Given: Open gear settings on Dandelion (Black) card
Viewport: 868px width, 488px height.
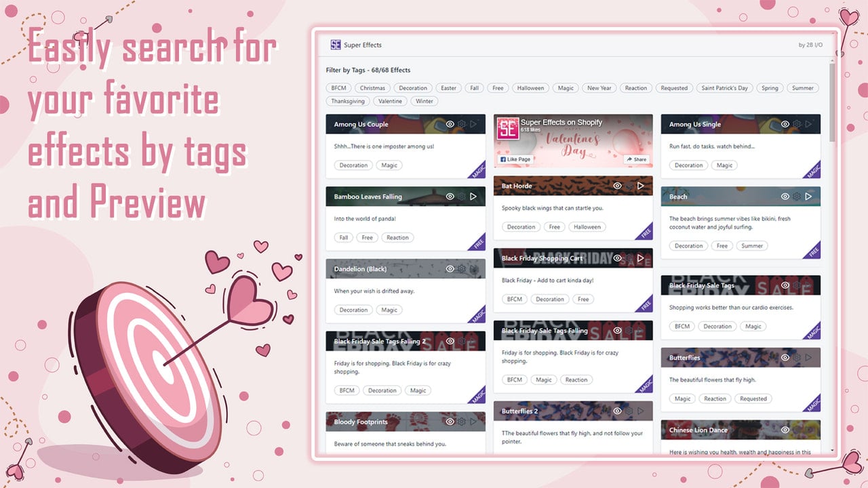Looking at the screenshot, I should coord(462,269).
